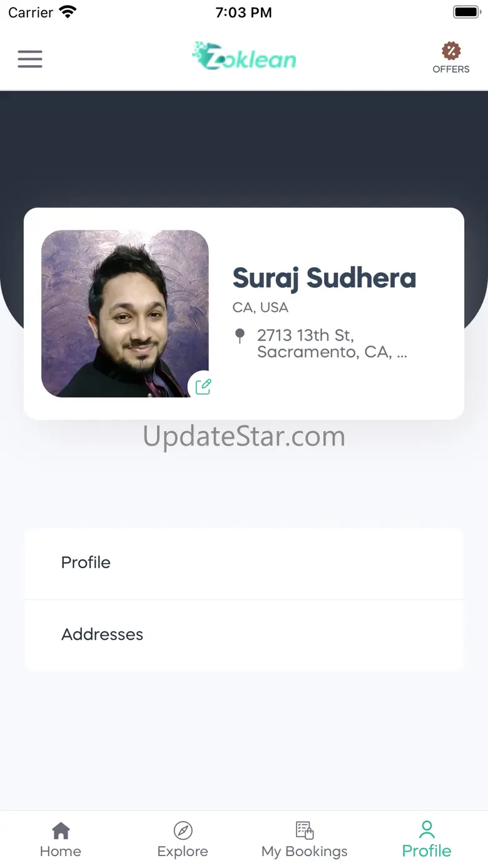Tap the Profile tab label at bottom

[427, 851]
